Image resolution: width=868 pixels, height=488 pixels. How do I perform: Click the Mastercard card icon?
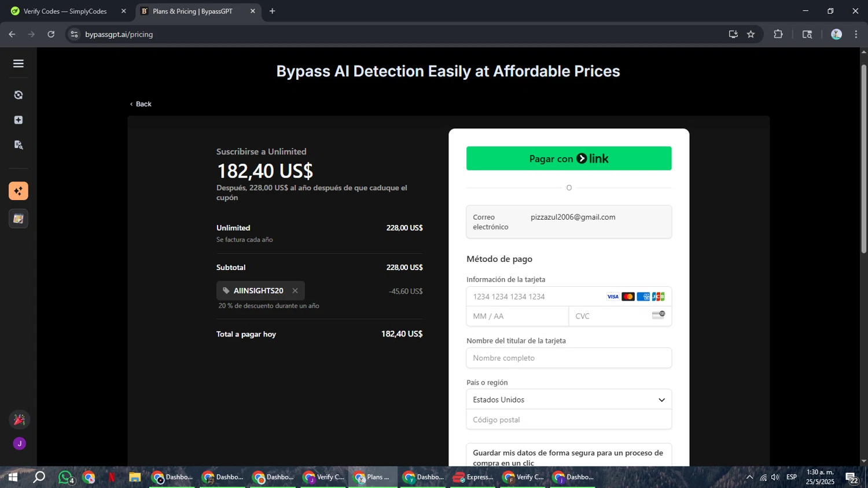pos(628,297)
